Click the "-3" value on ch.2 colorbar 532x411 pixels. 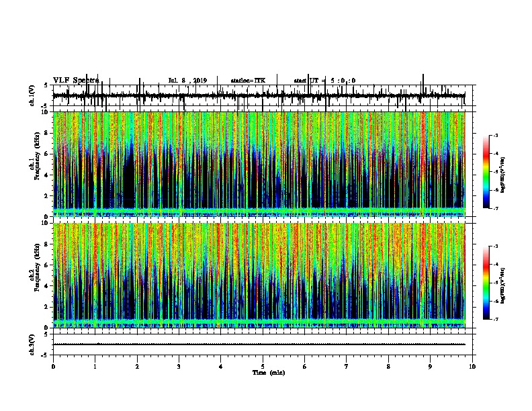[x=496, y=246]
